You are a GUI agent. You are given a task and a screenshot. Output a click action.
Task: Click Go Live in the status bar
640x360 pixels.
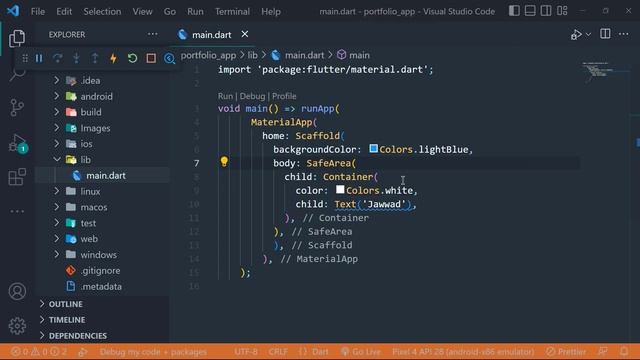click(360, 351)
